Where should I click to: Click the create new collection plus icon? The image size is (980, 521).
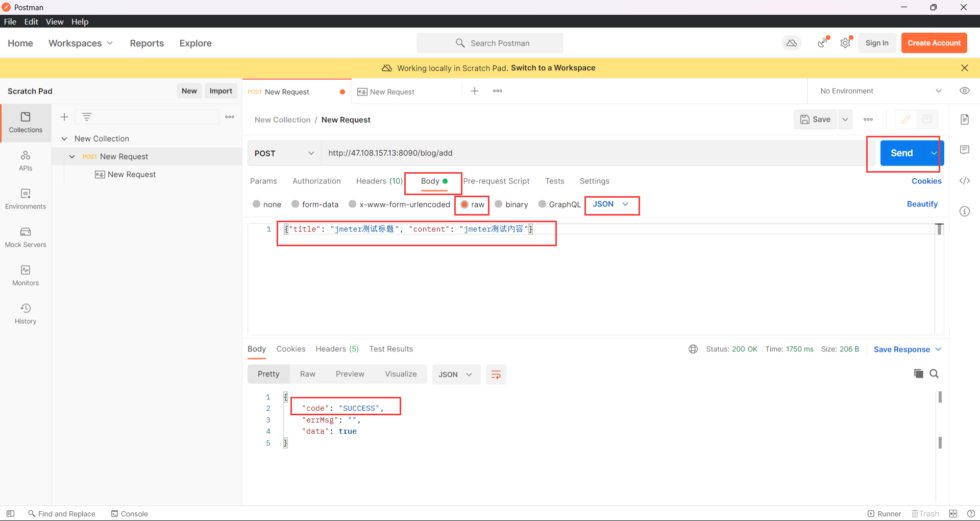point(64,117)
